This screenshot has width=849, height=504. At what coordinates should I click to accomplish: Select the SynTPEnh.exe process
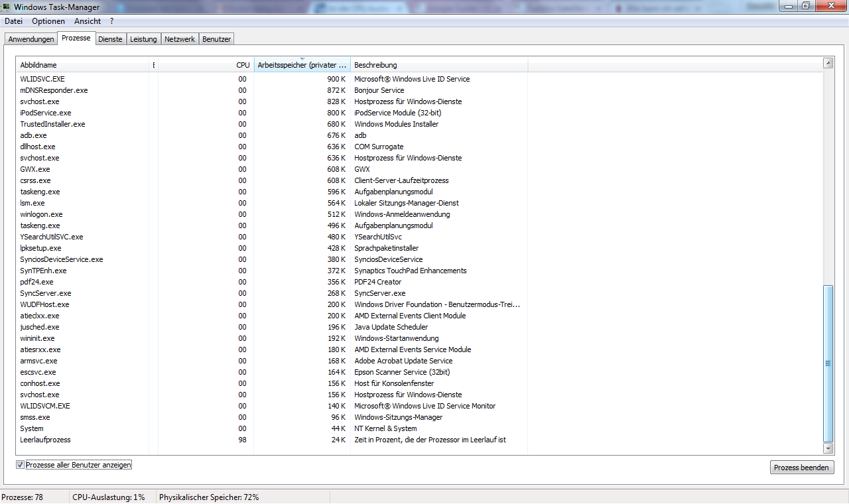point(43,271)
